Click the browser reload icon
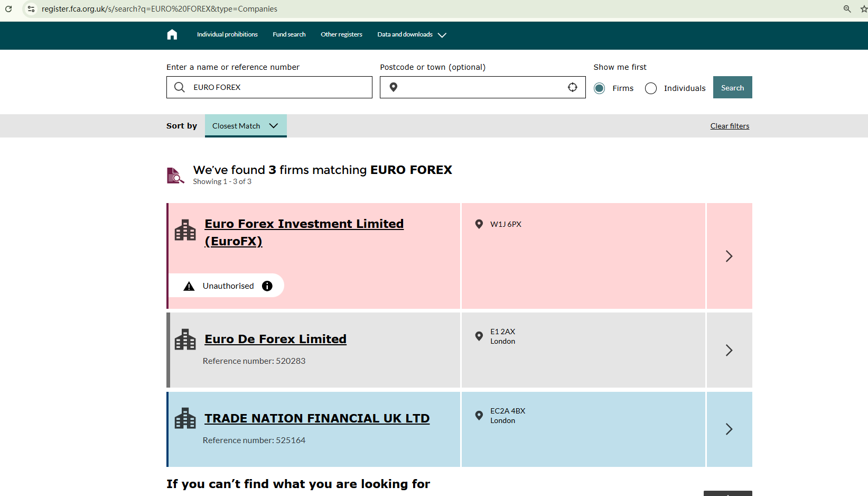 click(8, 9)
